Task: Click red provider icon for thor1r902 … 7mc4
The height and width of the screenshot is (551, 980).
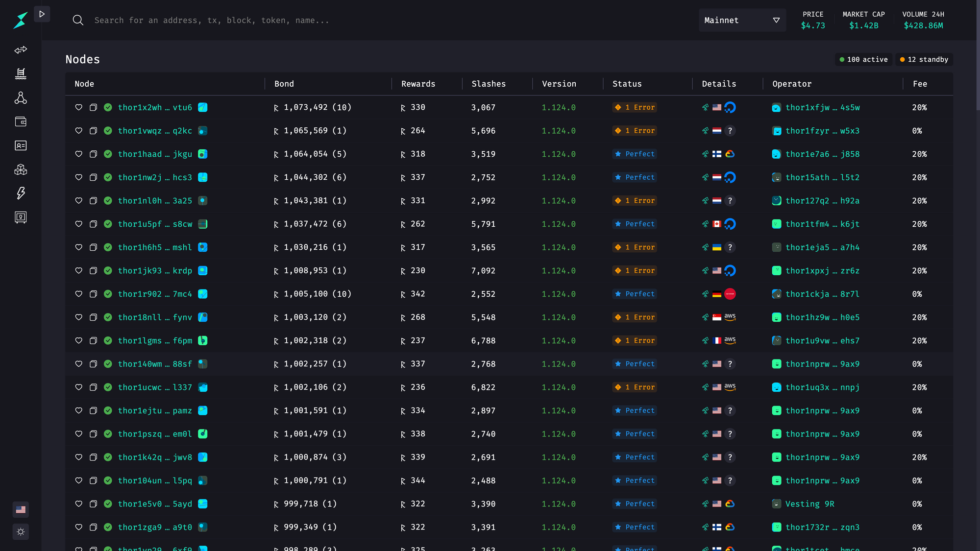Action: coord(730,294)
